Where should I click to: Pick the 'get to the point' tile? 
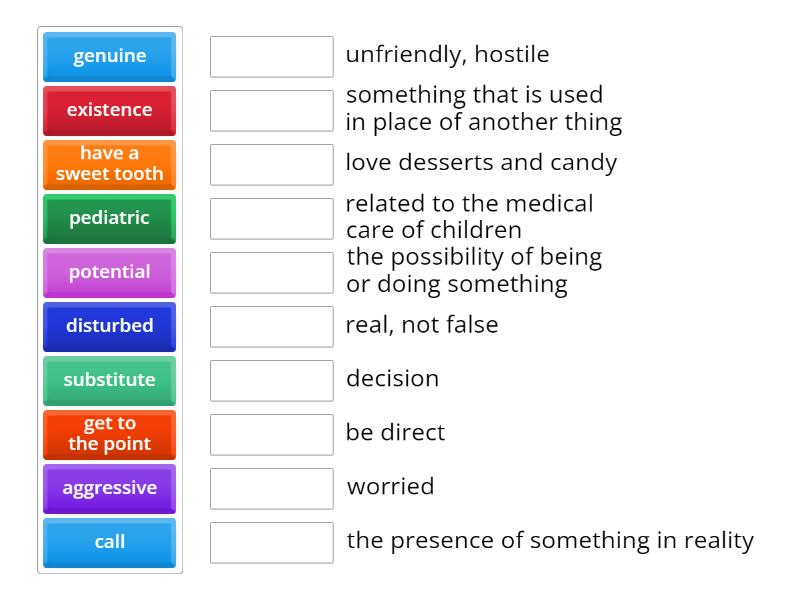pos(109,434)
